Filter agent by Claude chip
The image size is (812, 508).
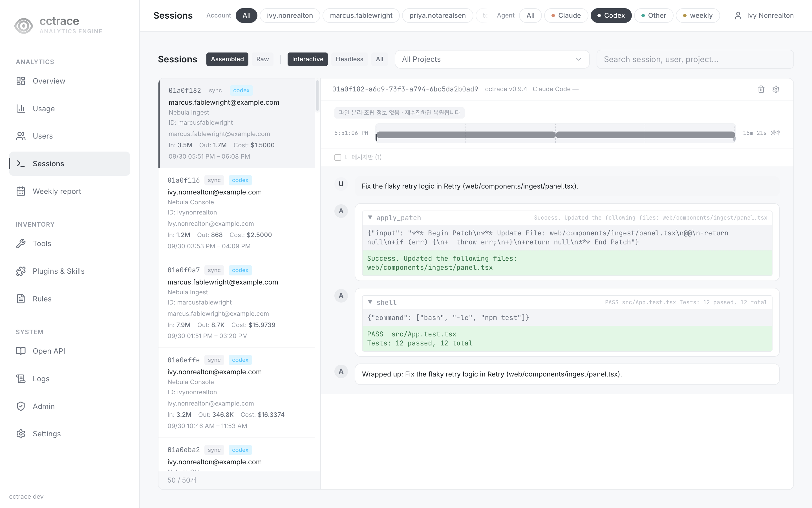tap(566, 16)
